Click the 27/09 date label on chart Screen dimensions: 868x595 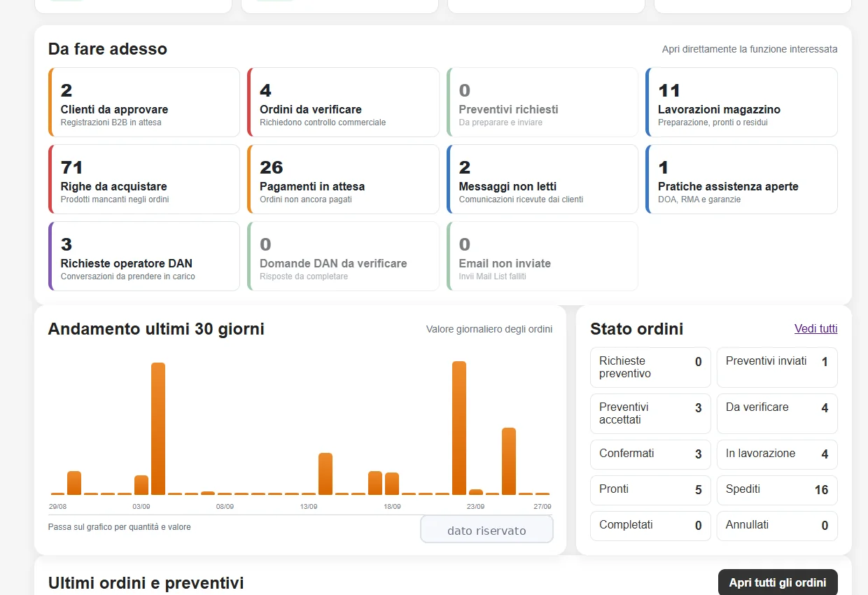click(x=542, y=506)
